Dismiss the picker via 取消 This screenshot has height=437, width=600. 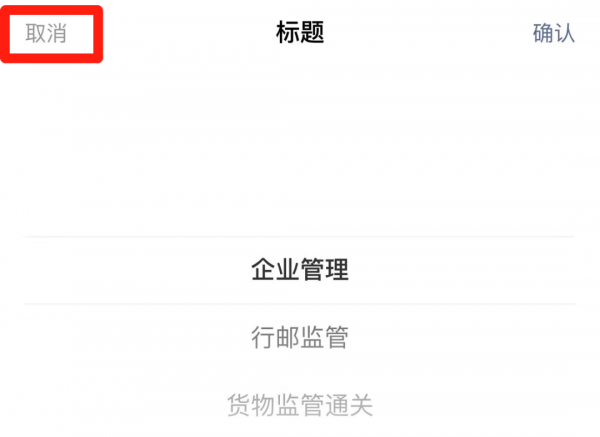[x=46, y=33]
